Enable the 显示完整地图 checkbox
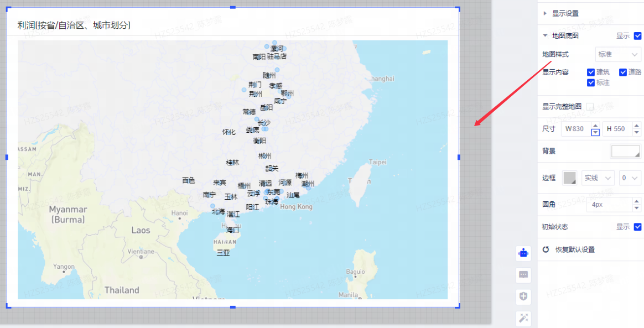The image size is (644, 328). (x=590, y=106)
